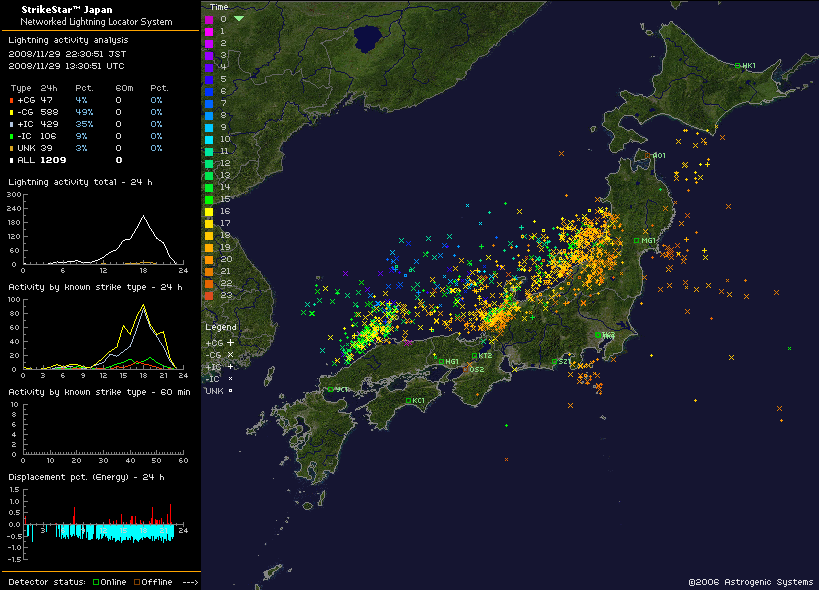Click the UNK square symbol in Legend
The image size is (819, 590).
[231, 391]
